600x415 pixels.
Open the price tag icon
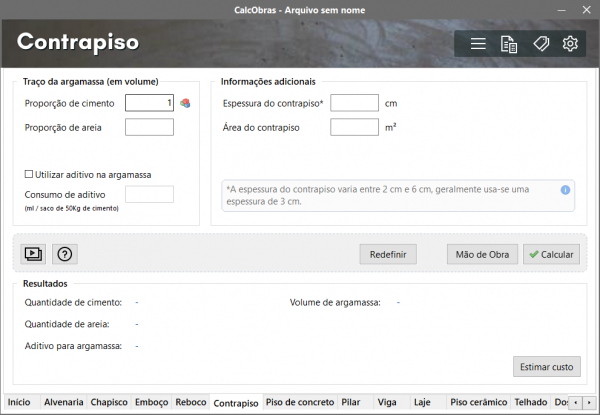tap(540, 44)
